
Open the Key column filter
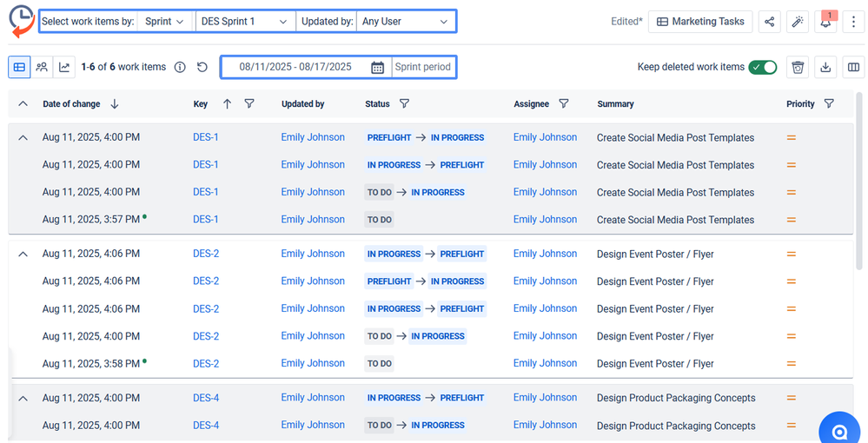(x=249, y=103)
